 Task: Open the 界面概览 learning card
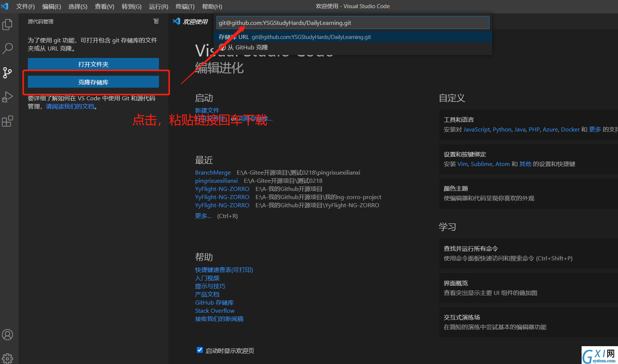pyautogui.click(x=528, y=288)
